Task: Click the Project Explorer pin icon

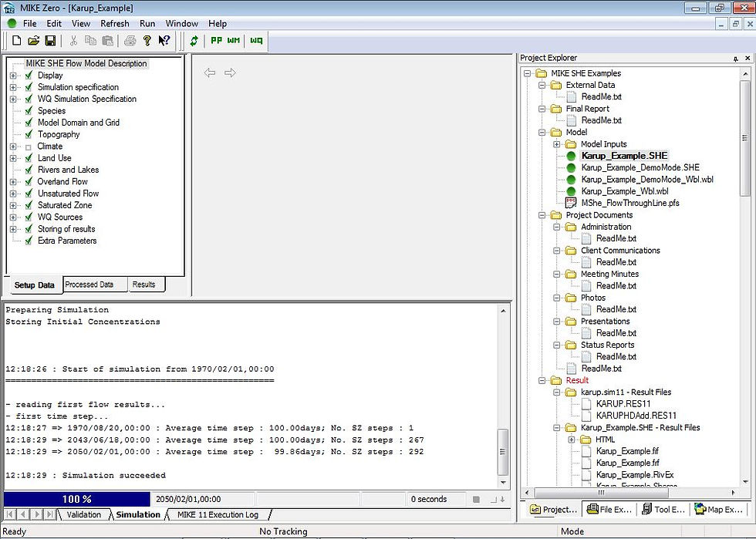Action: click(735, 59)
